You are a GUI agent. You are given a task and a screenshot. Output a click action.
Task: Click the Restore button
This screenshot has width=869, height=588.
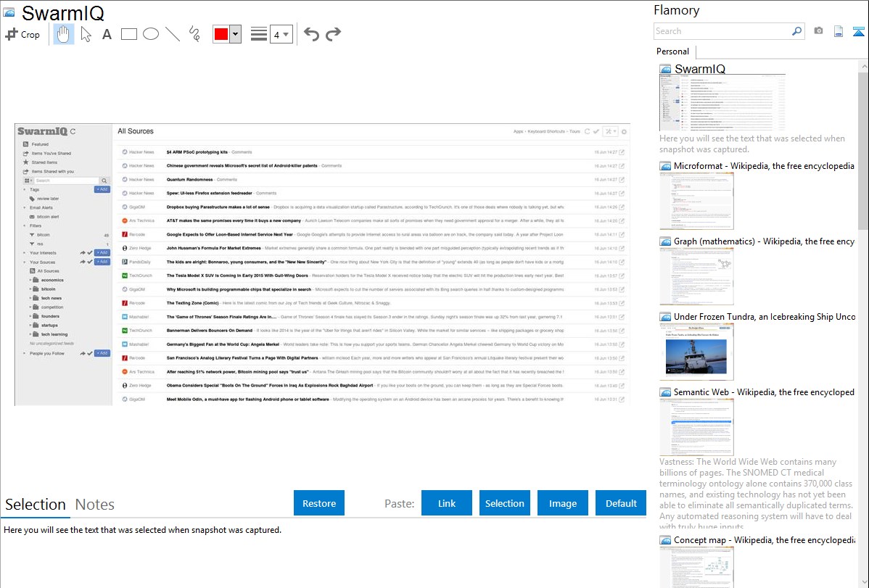(x=319, y=503)
